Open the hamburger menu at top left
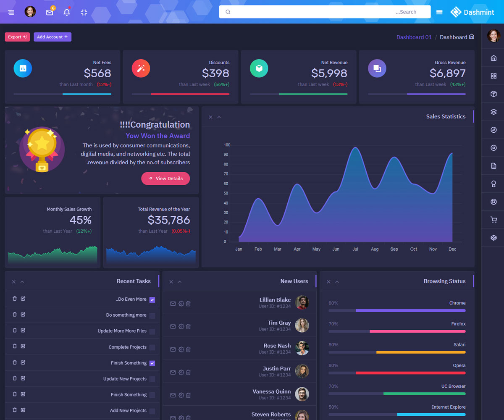The width and height of the screenshot is (504, 420). pos(11,12)
